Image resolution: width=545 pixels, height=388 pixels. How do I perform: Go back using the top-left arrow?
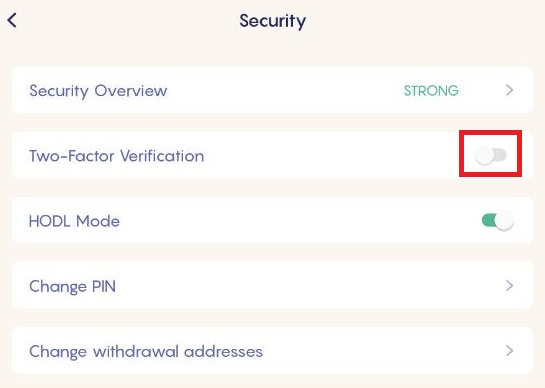coord(12,20)
